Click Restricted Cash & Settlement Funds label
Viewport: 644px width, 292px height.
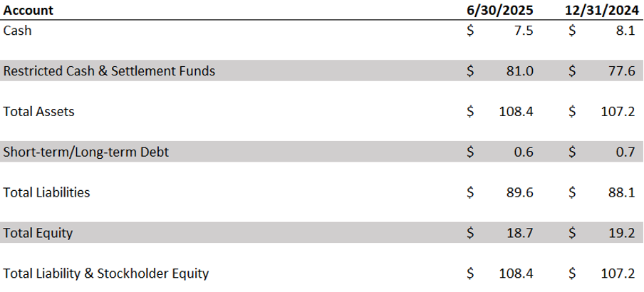[109, 71]
